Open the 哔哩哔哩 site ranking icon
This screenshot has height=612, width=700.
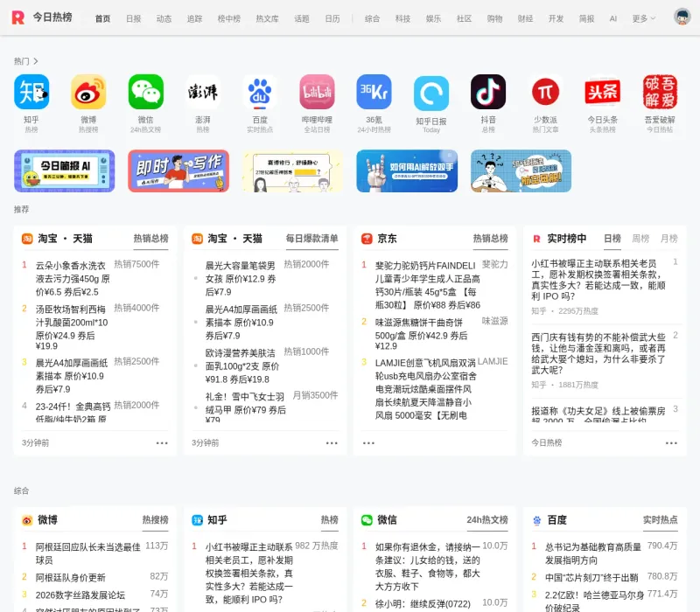(x=317, y=92)
